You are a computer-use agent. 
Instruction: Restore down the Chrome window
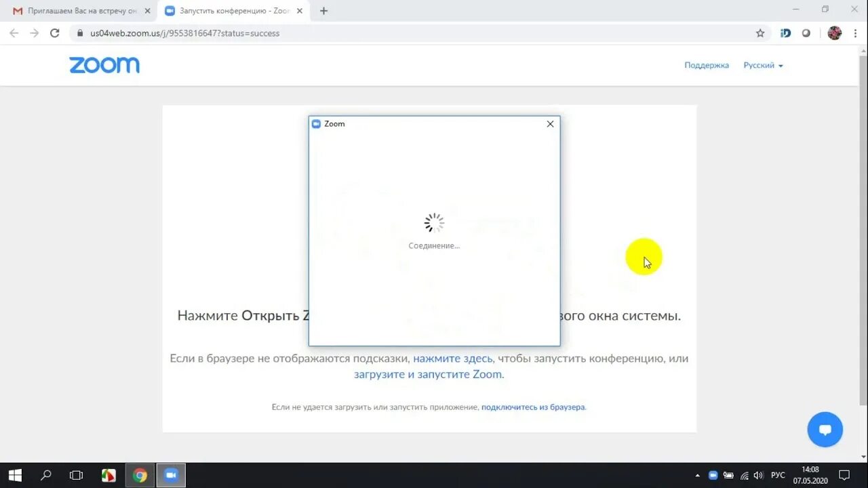[x=825, y=9]
